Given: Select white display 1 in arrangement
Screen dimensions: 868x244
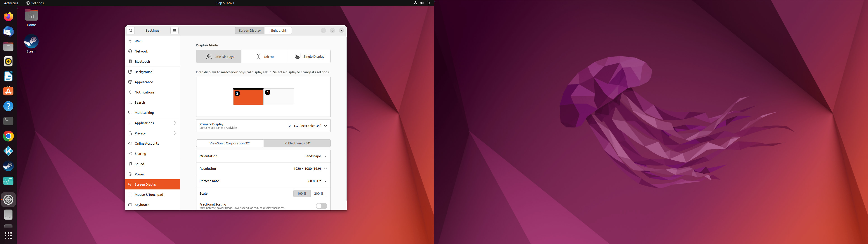Looking at the screenshot, I should (279, 97).
